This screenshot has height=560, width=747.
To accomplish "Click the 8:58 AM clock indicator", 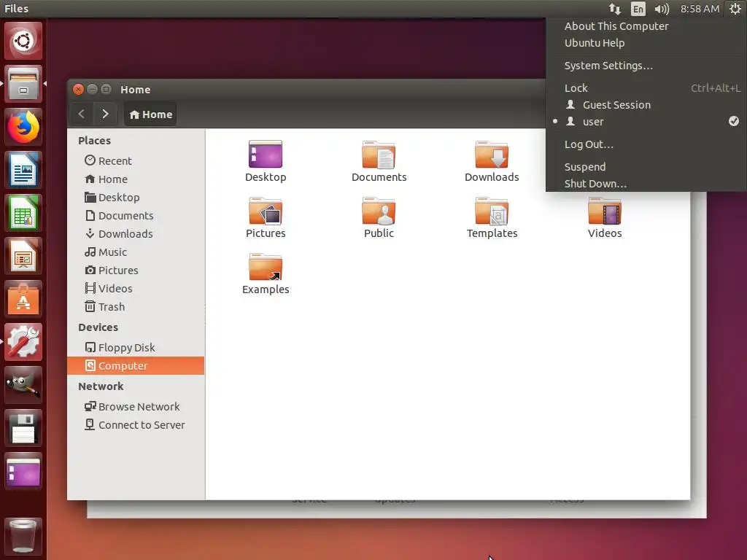I will pos(700,9).
